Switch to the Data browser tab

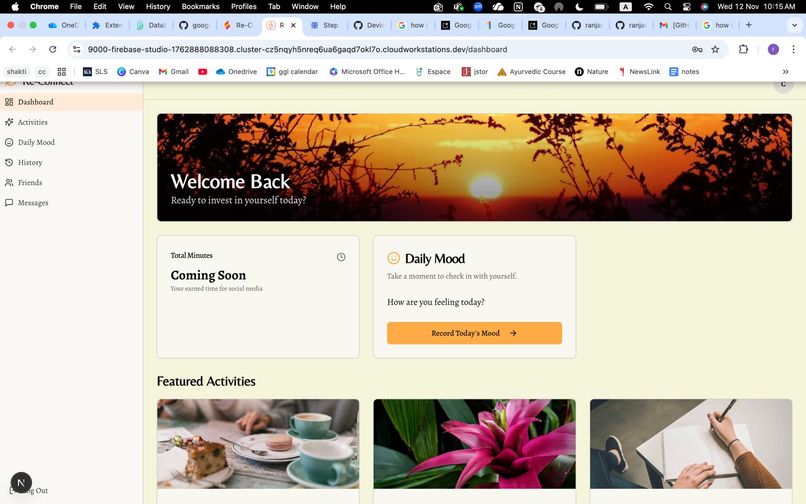(151, 25)
